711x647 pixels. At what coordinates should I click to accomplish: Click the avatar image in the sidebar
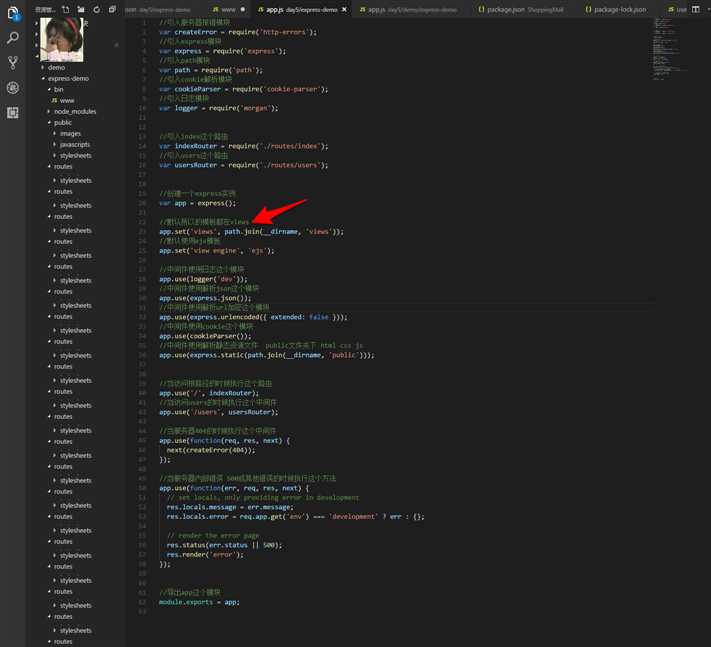(62, 39)
